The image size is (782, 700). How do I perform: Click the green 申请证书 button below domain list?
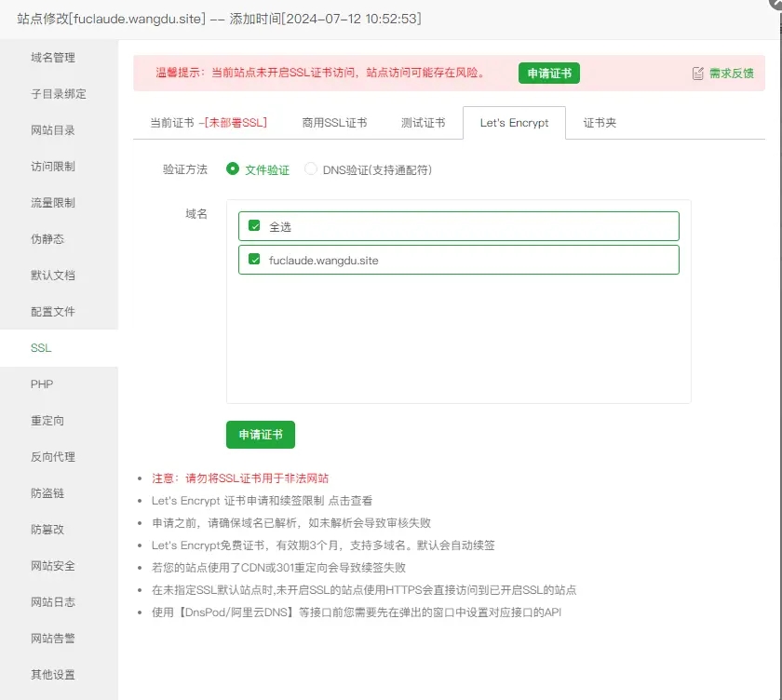pos(261,435)
